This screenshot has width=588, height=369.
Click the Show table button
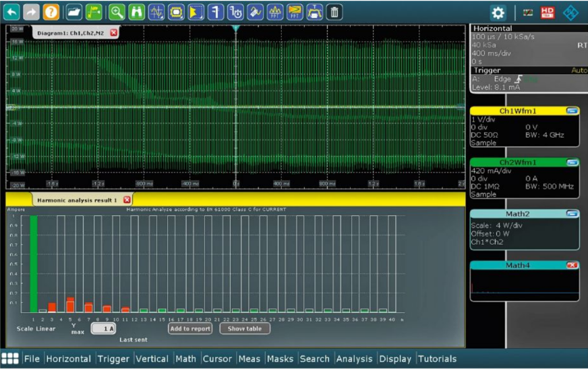[244, 329]
